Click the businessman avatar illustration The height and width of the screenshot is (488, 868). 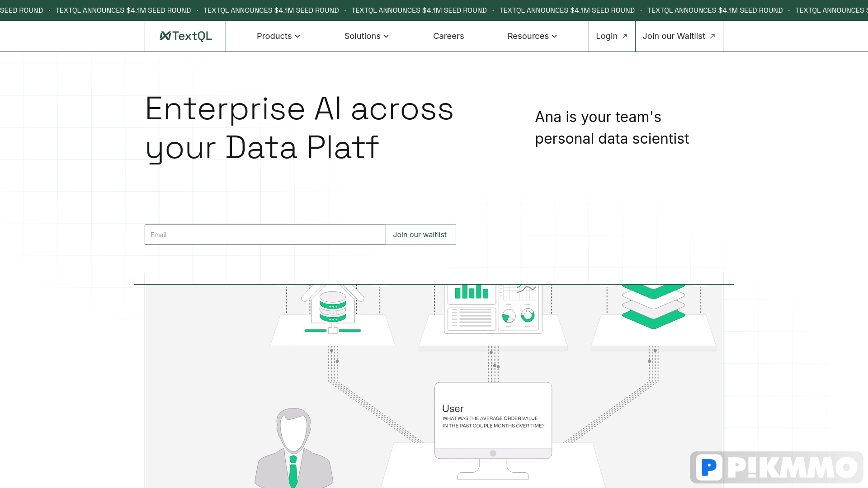294,448
